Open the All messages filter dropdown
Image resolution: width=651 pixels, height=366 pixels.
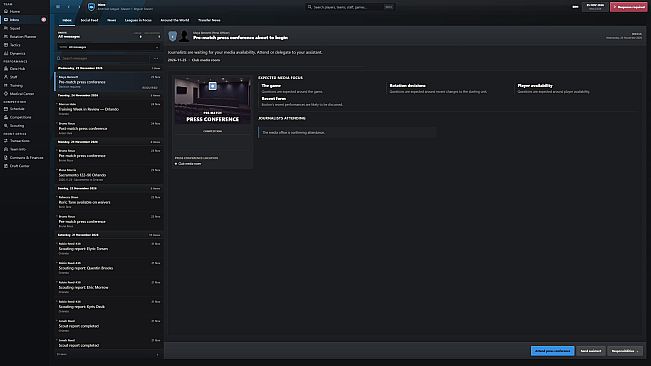click(109, 47)
